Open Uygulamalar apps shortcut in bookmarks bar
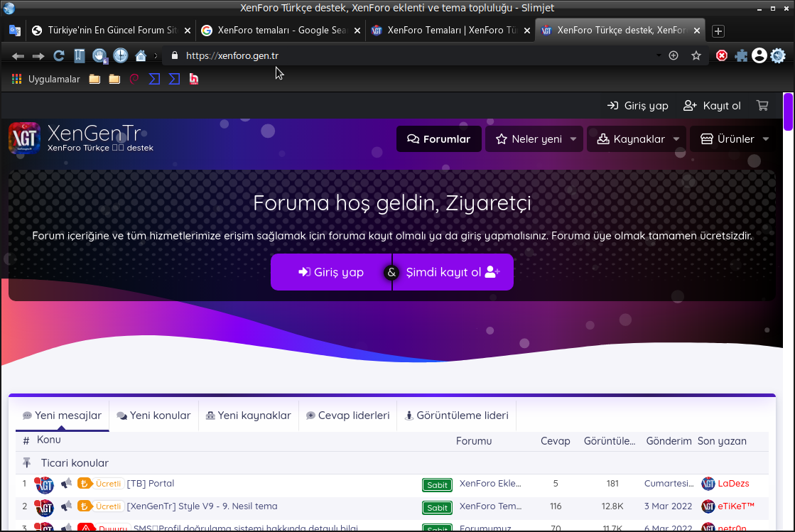795x532 pixels. [x=45, y=79]
